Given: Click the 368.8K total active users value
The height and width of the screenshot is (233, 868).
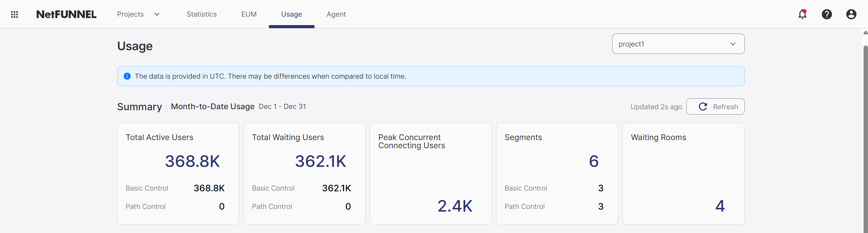Looking at the screenshot, I should pyautogui.click(x=193, y=161).
